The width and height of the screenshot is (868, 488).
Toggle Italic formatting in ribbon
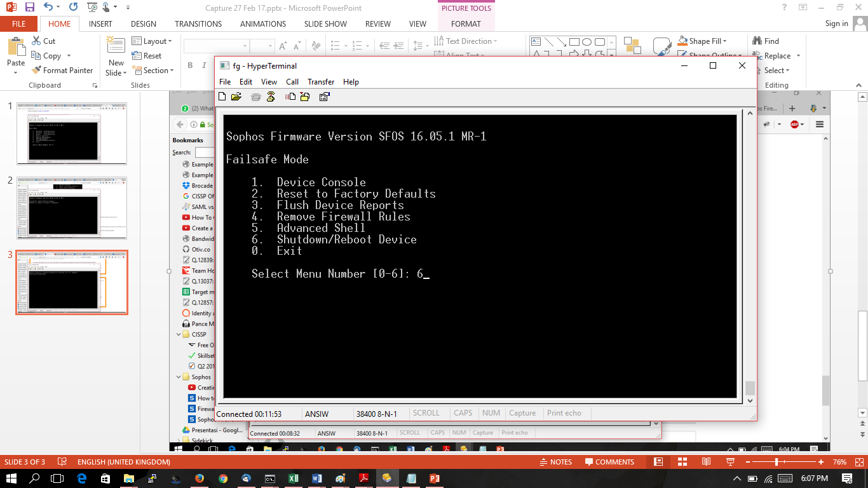click(205, 65)
